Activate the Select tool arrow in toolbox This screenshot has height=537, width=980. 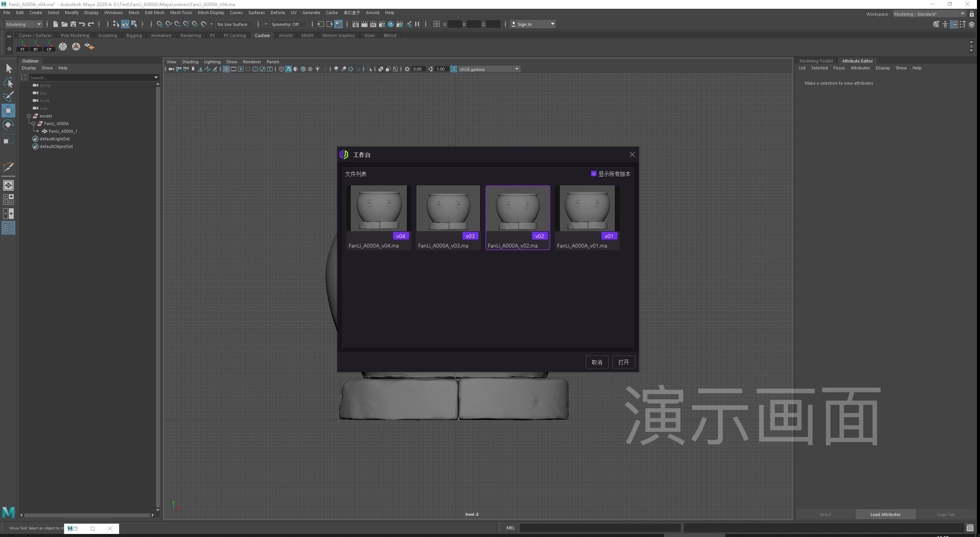click(8, 69)
